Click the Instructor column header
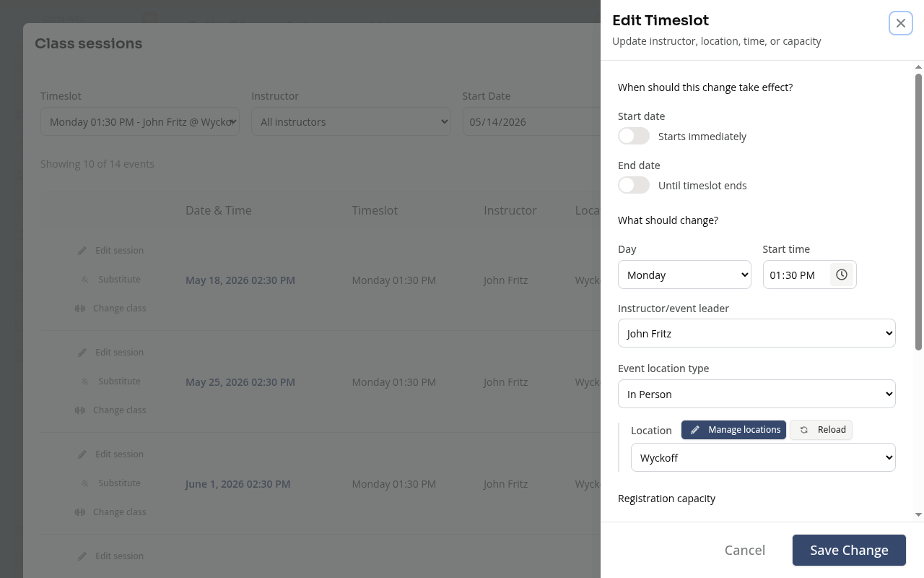Image resolution: width=924 pixels, height=578 pixels. (510, 210)
